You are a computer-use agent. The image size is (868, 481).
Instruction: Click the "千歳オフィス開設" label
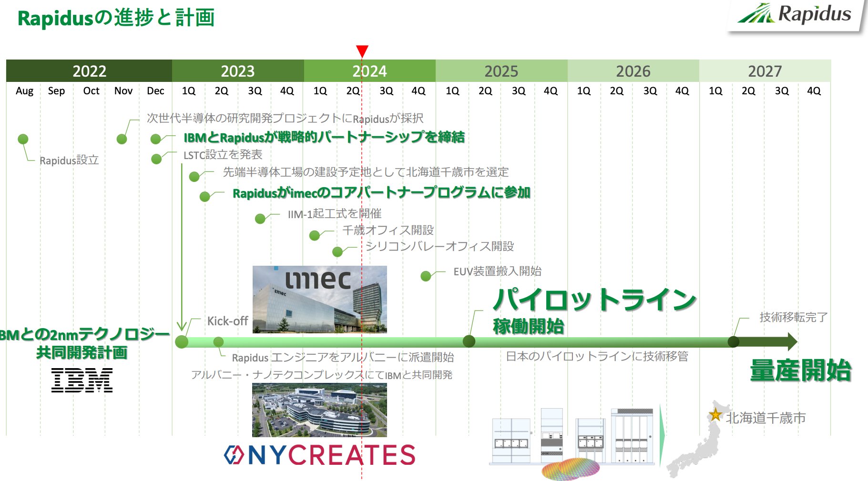pos(388,230)
